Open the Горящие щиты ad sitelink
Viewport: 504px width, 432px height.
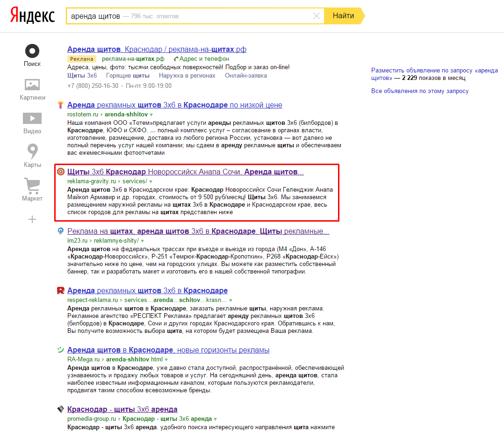[128, 76]
